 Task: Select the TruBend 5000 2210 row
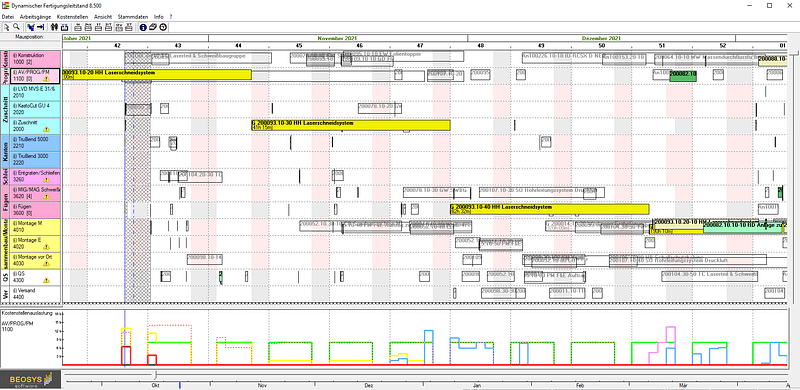(x=35, y=142)
